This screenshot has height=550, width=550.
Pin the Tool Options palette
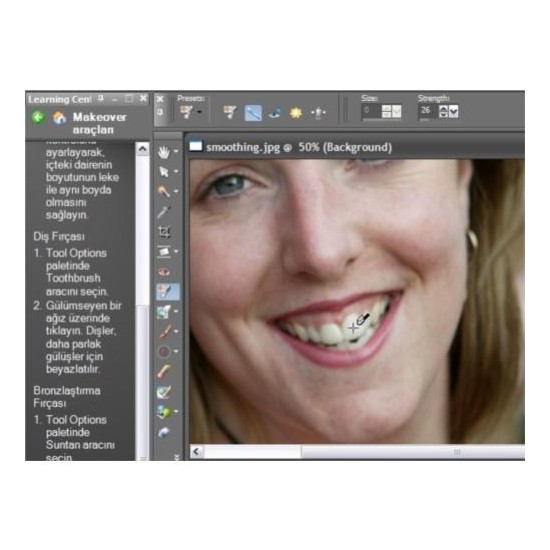click(160, 113)
